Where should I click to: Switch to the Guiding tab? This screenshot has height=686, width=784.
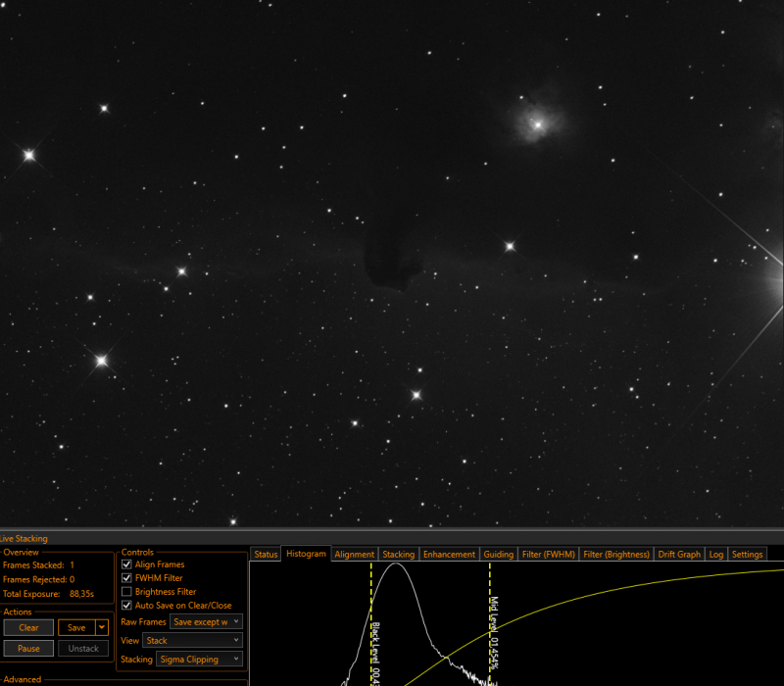click(x=499, y=554)
